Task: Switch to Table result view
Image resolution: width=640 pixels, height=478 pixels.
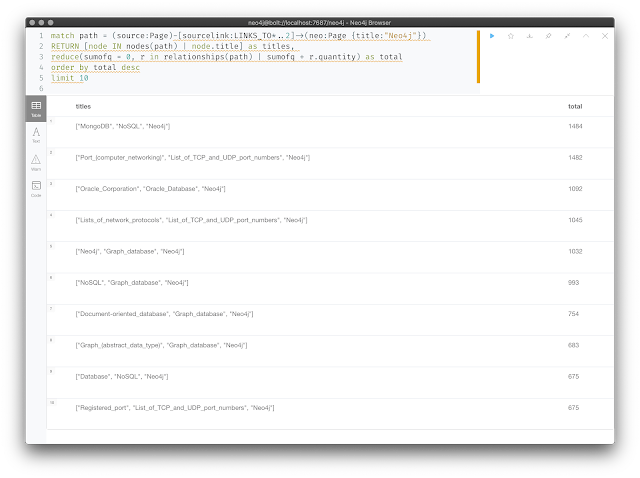Action: click(36, 109)
